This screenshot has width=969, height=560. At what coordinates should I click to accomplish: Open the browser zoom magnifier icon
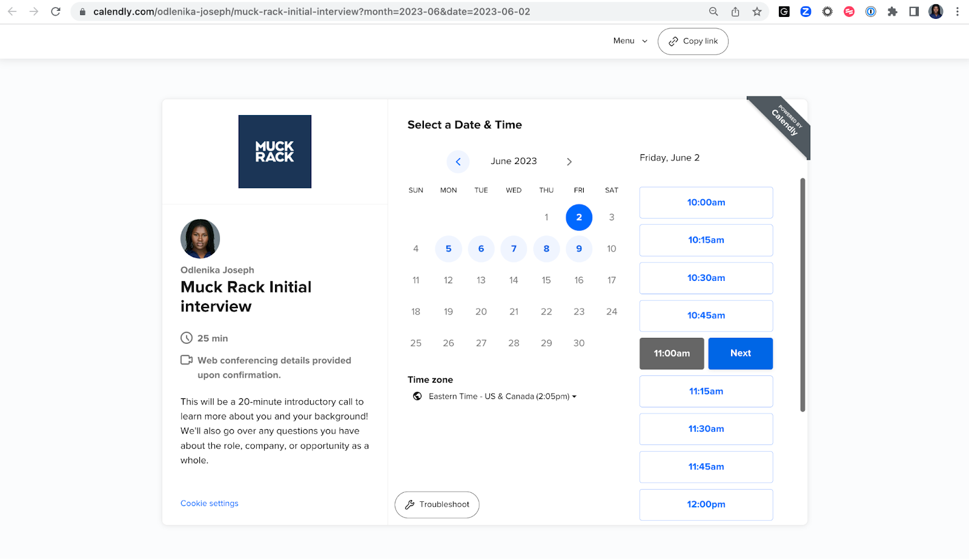(713, 12)
